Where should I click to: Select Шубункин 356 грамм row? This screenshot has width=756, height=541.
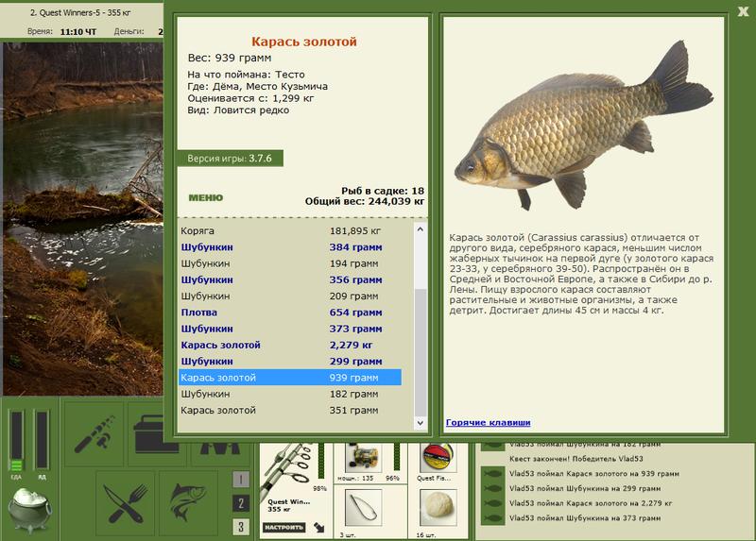pos(290,279)
